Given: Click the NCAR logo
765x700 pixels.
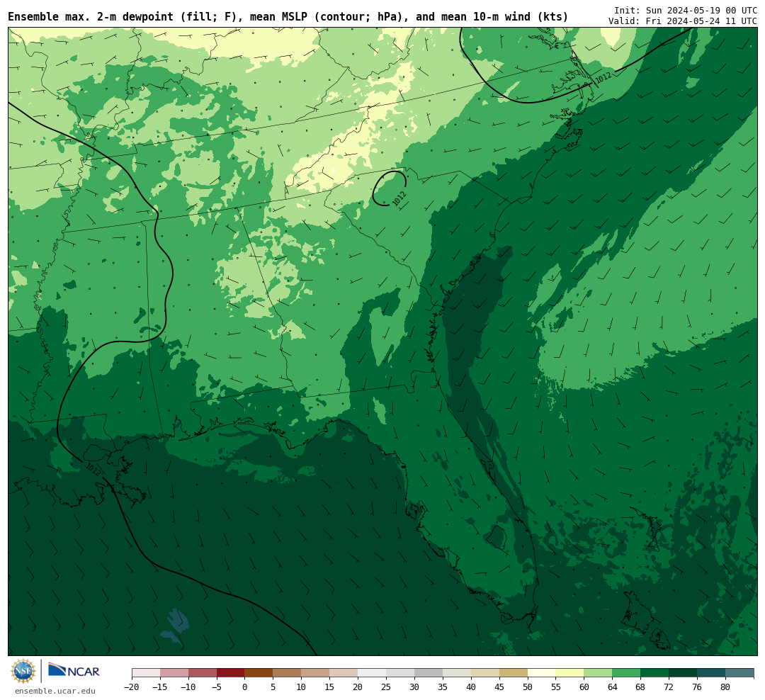Looking at the screenshot, I should click(74, 670).
